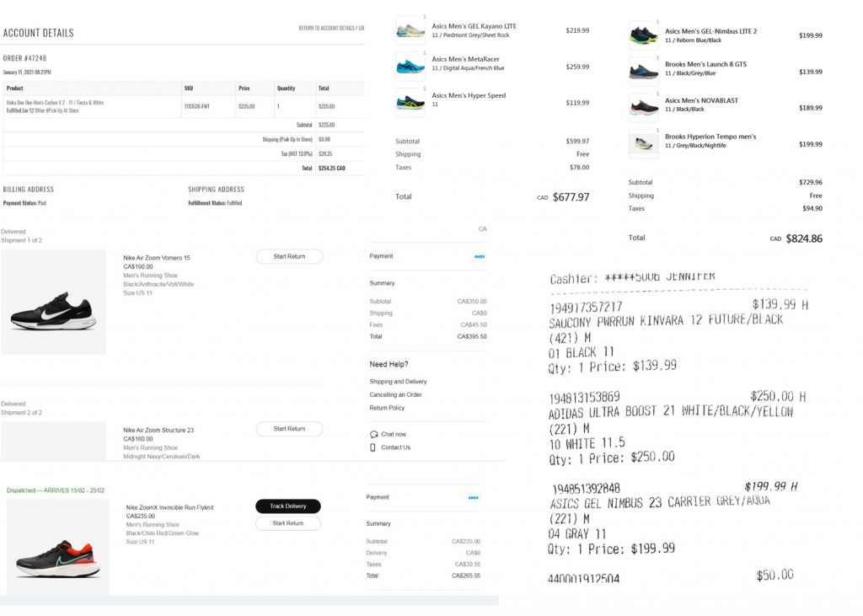Click the Need Help? heading
Viewport: 863px width, 616px height.
coord(389,364)
